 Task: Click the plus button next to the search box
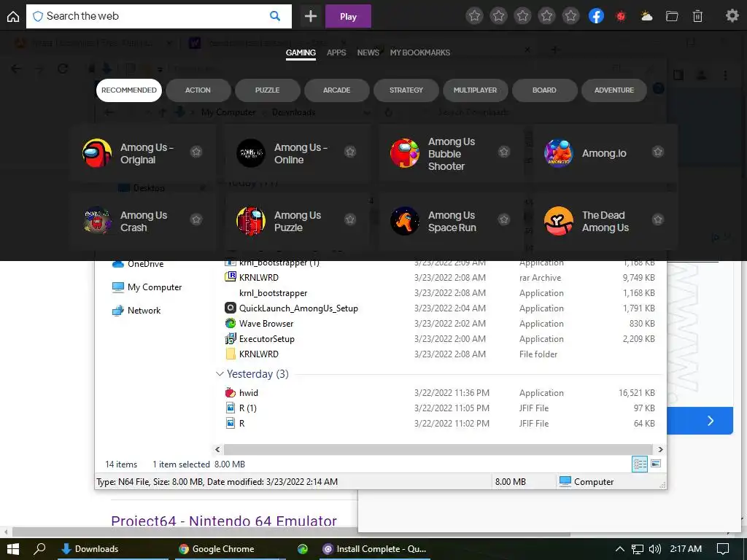tap(311, 16)
